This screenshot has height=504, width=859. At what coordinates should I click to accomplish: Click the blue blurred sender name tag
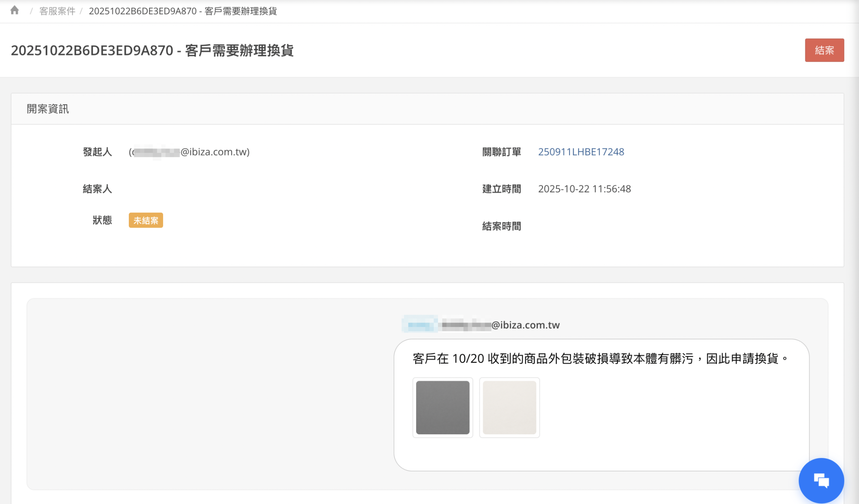[x=420, y=325]
